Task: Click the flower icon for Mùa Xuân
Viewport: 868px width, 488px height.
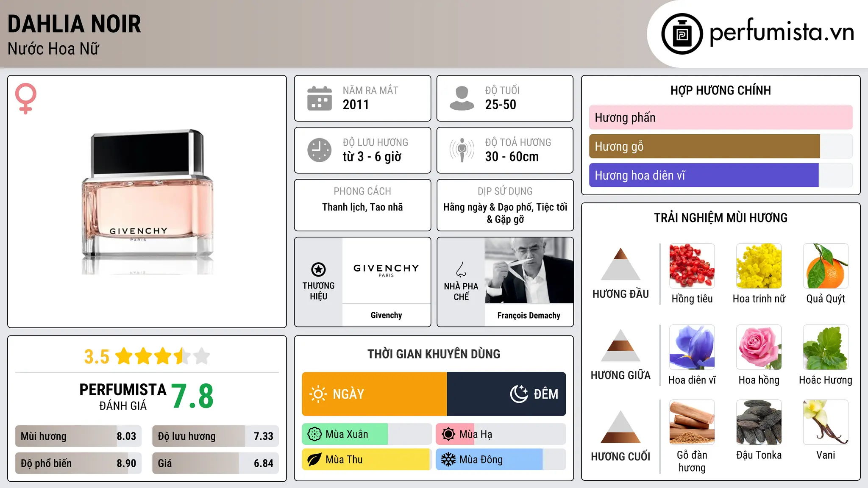Action: coord(314,434)
